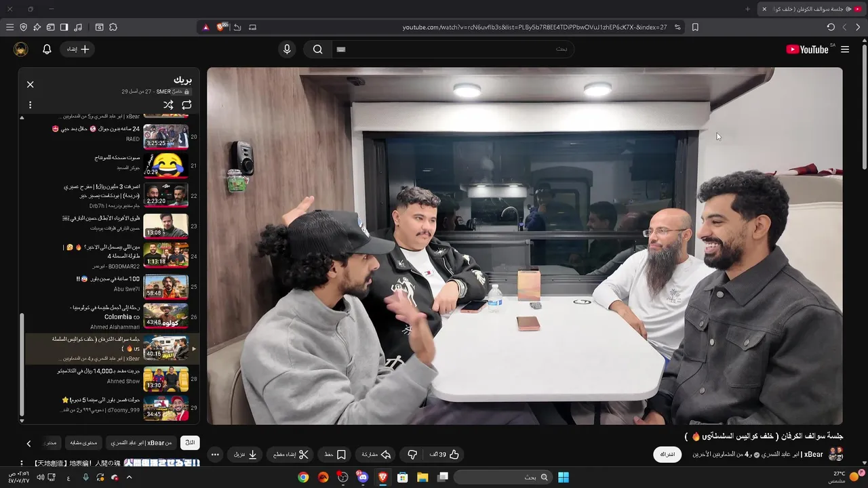Open playlist panel three-dot options menu
This screenshot has height=488, width=868.
click(x=30, y=105)
